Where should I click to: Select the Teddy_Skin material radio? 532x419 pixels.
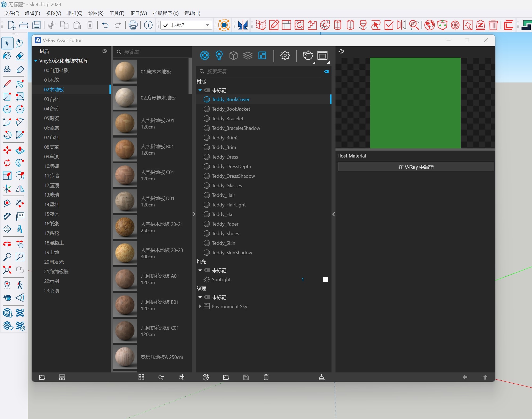(x=207, y=243)
